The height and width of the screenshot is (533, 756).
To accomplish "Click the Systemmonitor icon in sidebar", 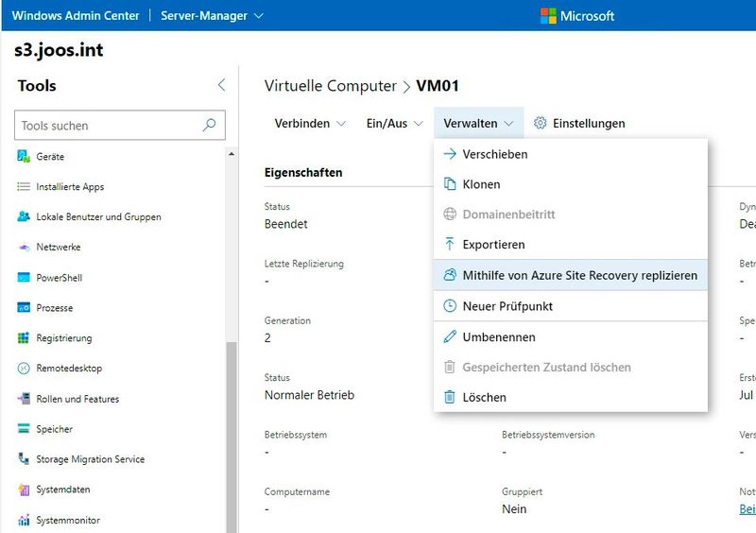I will (24, 520).
